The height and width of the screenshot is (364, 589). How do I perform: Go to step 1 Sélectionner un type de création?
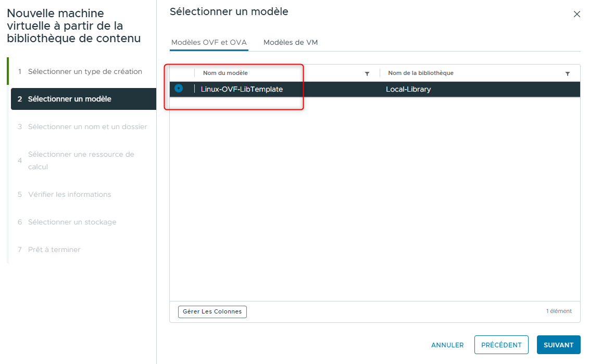point(85,72)
